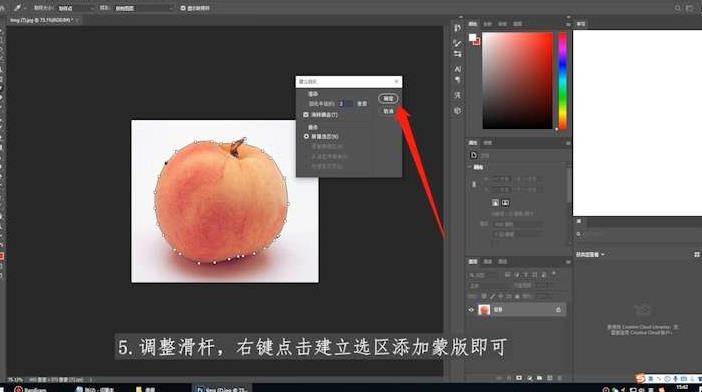Open the Layers panel tab
The image size is (702, 392).
(473, 262)
